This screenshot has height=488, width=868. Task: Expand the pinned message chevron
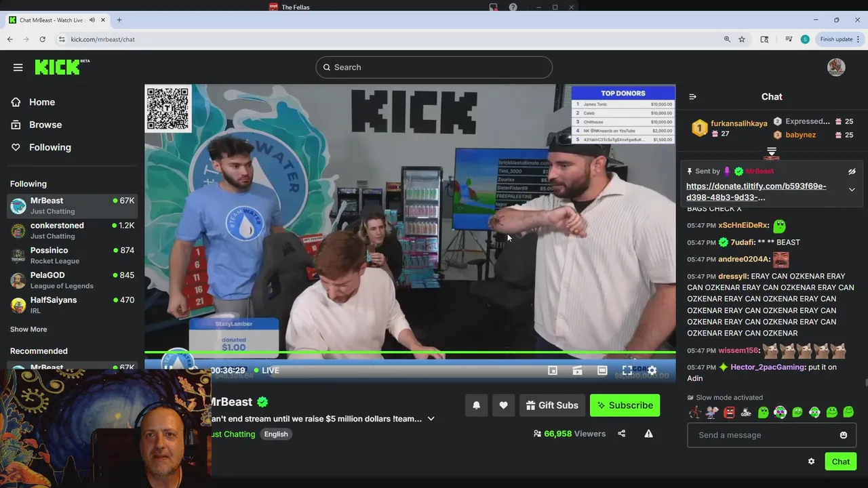[852, 190]
